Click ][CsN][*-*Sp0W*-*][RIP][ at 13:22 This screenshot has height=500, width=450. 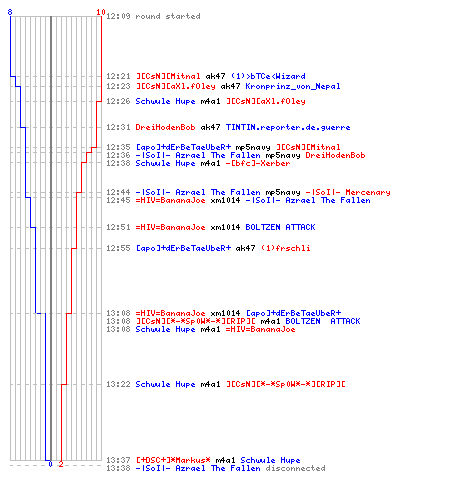pyautogui.click(x=285, y=384)
